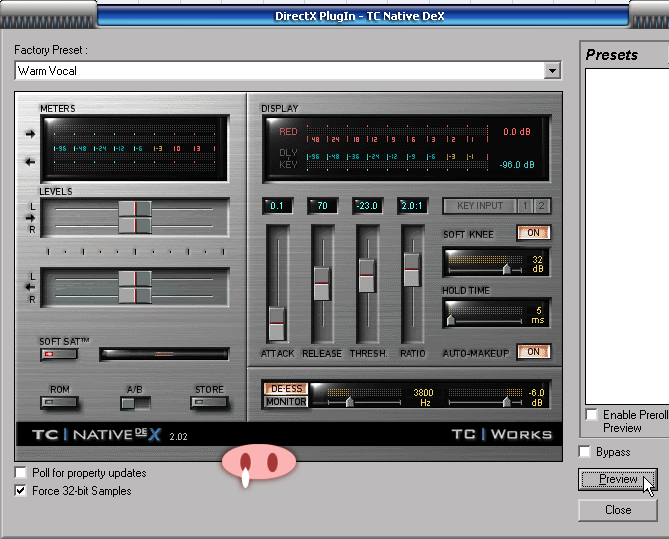Click the input level R fader handle
This screenshot has width=669, height=539.
[135, 226]
